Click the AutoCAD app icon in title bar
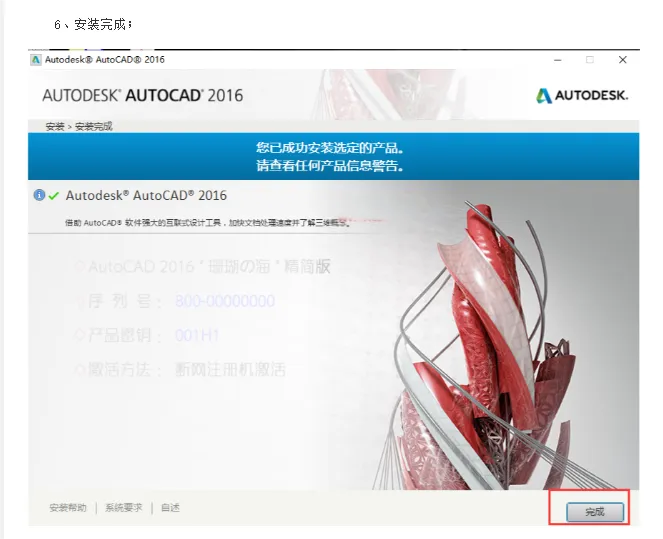The height and width of the screenshot is (539, 663). pyautogui.click(x=36, y=60)
